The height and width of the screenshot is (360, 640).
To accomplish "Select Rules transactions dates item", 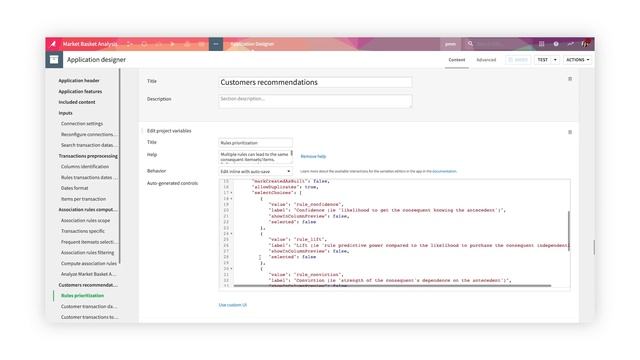I will [x=89, y=178].
